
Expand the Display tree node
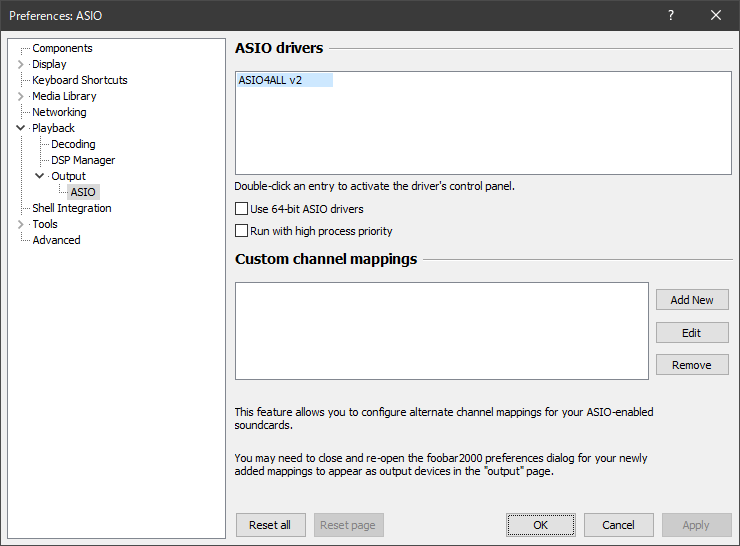[x=21, y=64]
